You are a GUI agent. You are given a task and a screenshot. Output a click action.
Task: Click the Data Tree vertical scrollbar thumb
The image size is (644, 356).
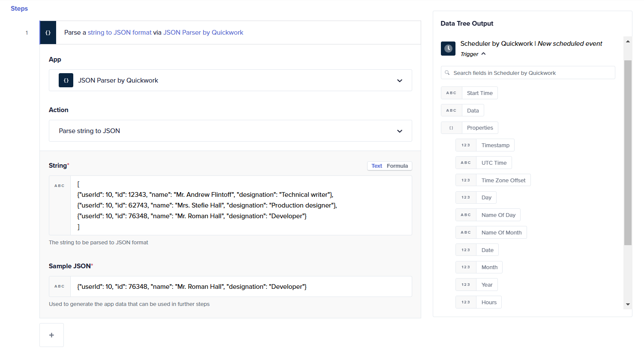(628, 152)
